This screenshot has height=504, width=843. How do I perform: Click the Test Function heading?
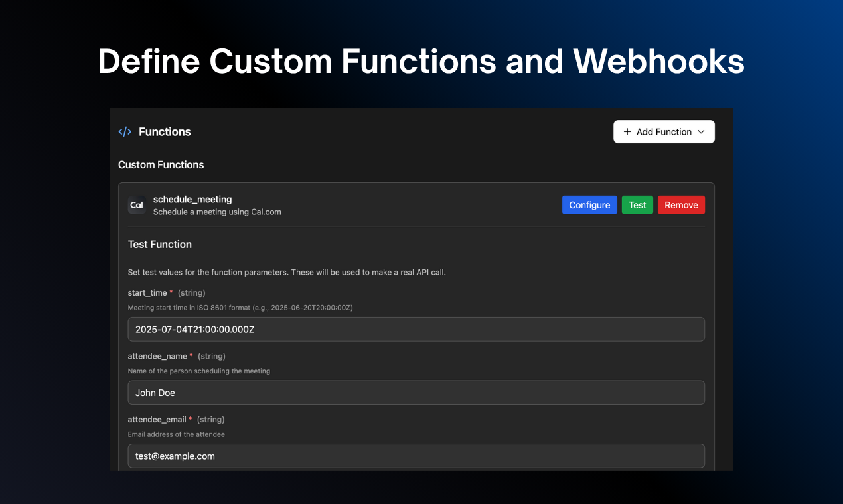pos(160,244)
